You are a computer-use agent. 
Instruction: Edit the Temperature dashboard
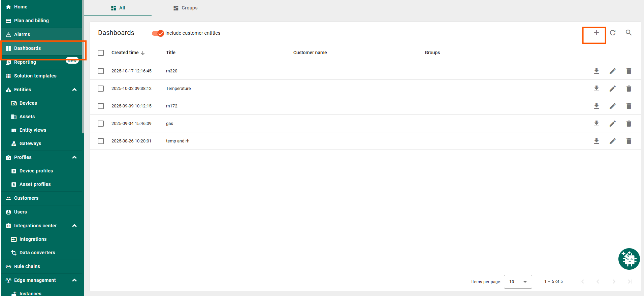[612, 89]
